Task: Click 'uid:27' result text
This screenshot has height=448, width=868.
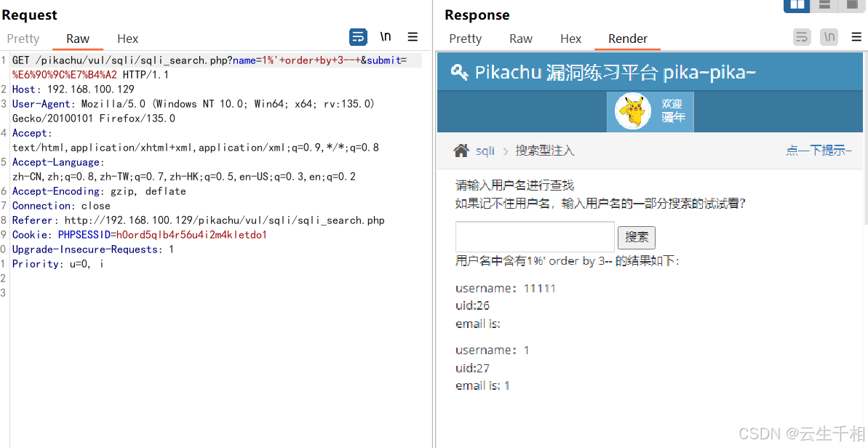Action: [473, 368]
